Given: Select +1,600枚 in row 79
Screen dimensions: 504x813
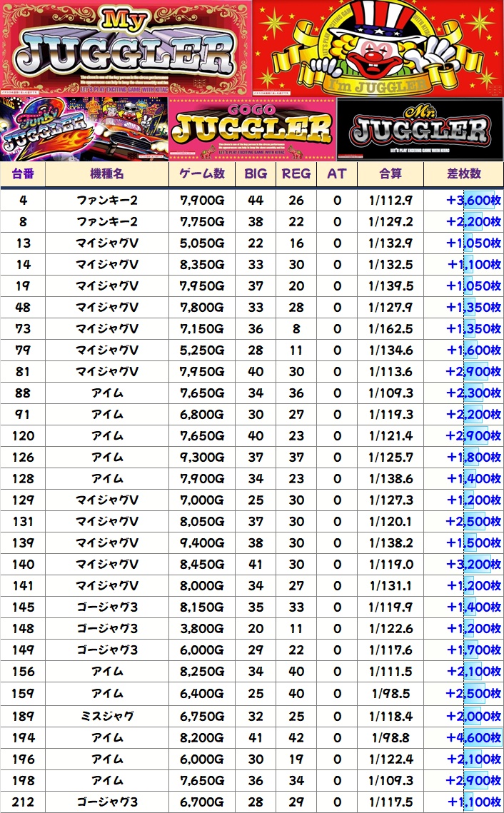Looking at the screenshot, I should pyautogui.click(x=474, y=350).
